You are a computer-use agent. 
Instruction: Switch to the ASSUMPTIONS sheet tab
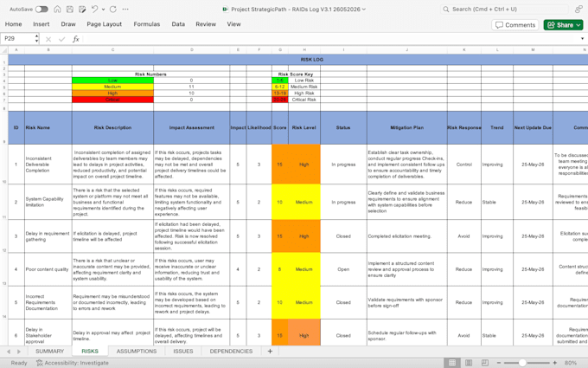137,351
